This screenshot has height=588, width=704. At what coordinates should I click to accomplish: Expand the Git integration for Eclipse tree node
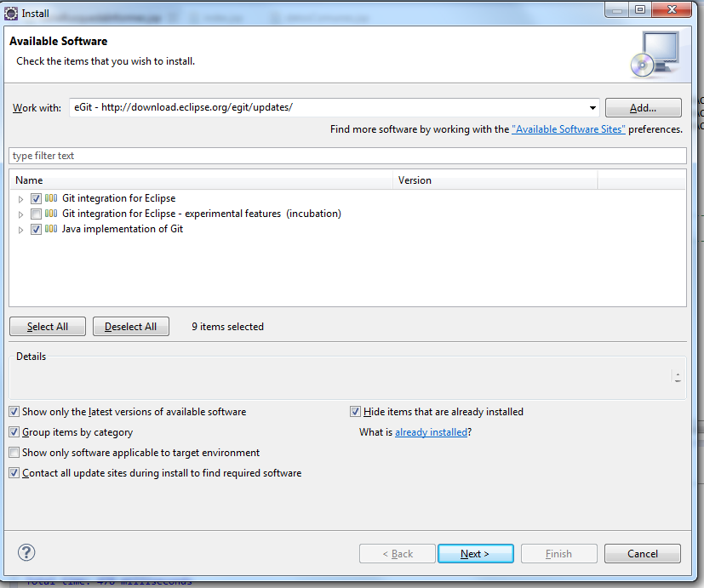21,199
